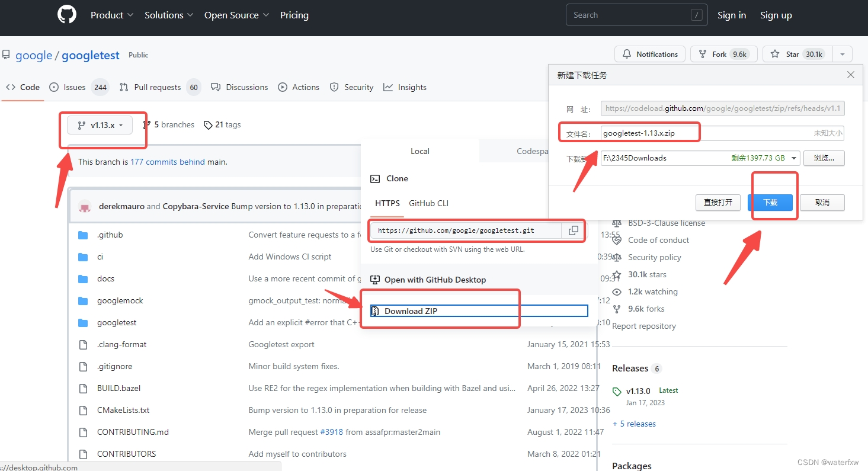Image resolution: width=868 pixels, height=471 pixels.
Task: Click Download ZIP
Action: pyautogui.click(x=479, y=311)
